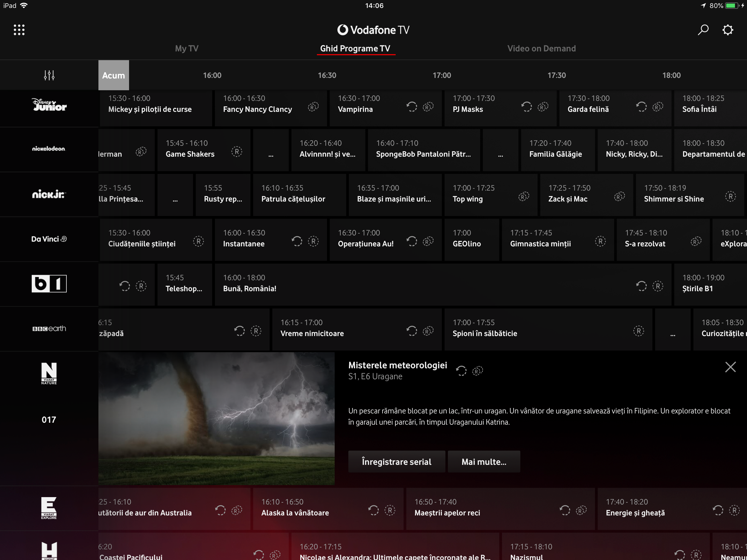
Task: Select the Da Vinci channel logo
Action: tap(49, 239)
